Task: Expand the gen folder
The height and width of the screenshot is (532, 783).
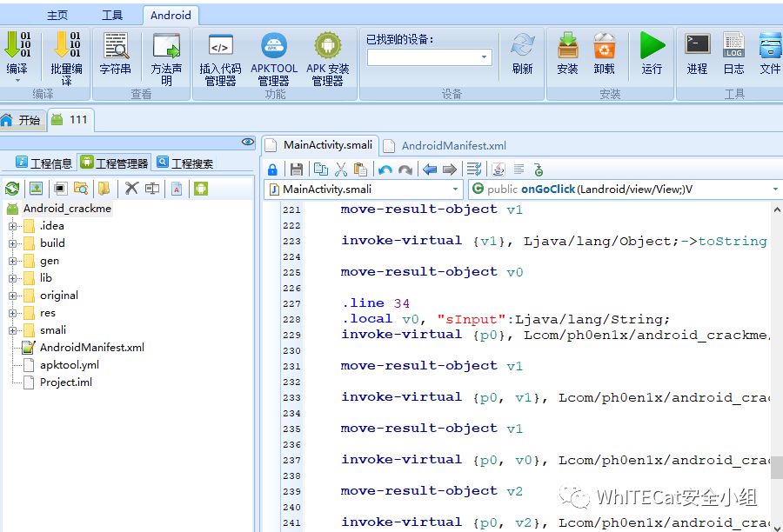Action: point(12,261)
